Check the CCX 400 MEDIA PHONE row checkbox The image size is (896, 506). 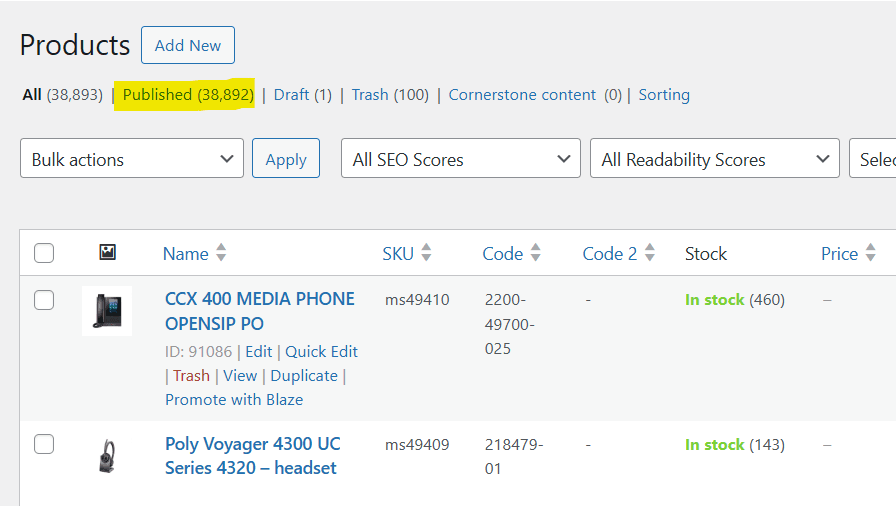click(x=44, y=300)
